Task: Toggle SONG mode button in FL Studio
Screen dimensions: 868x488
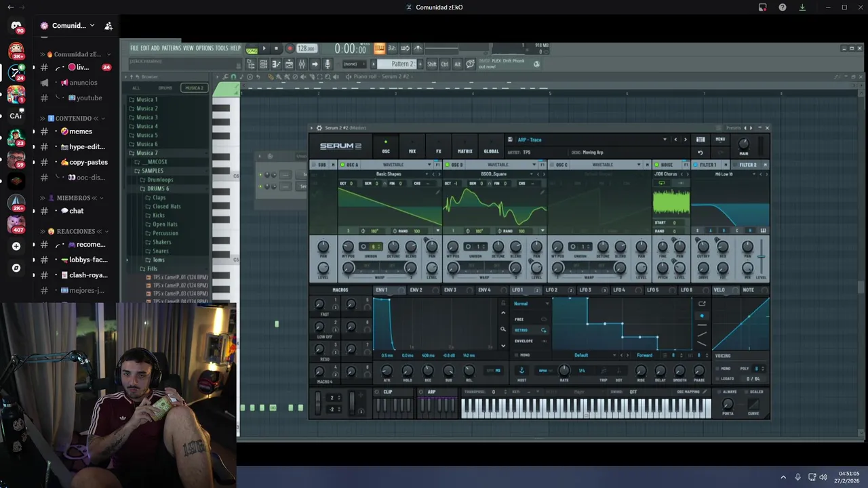Action: (x=252, y=50)
